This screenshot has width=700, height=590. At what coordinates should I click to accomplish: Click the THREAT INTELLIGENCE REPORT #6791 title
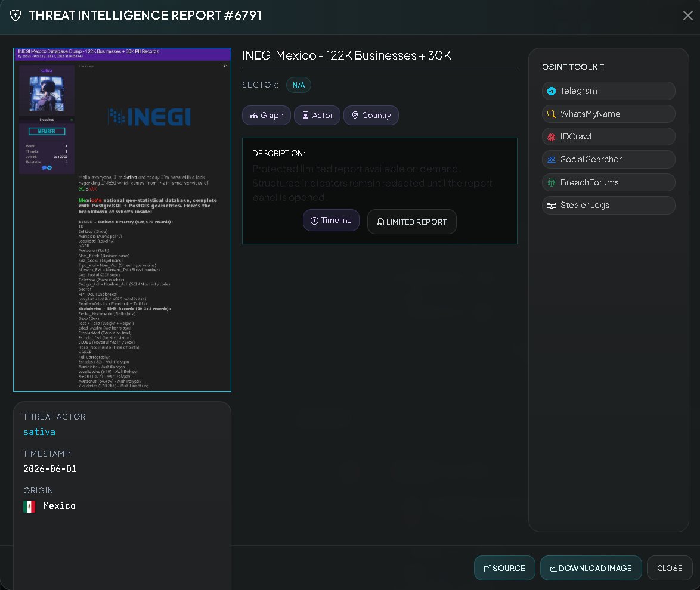pyautogui.click(x=145, y=15)
